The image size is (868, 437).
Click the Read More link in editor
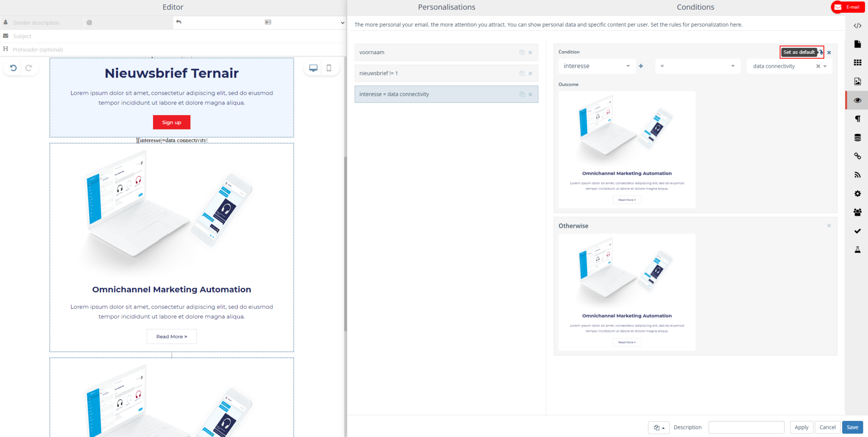click(172, 337)
